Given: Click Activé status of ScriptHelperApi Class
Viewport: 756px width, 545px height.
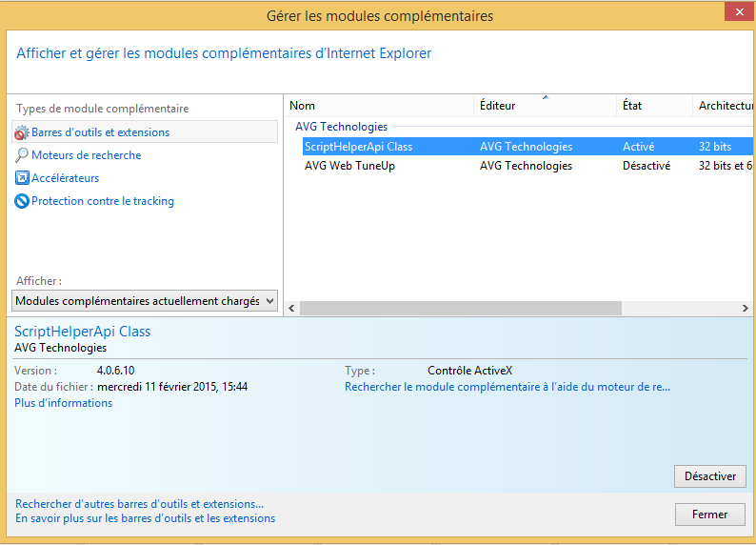Looking at the screenshot, I should 638,146.
